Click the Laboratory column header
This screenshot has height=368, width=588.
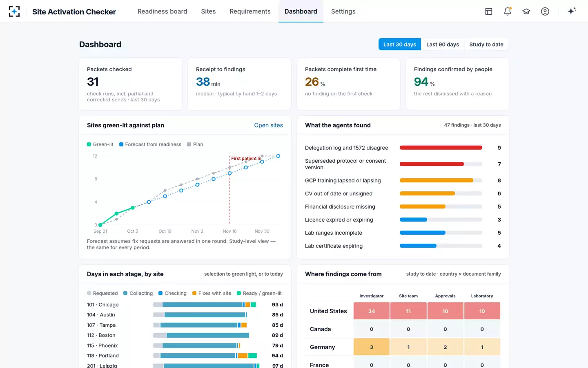[x=482, y=296]
